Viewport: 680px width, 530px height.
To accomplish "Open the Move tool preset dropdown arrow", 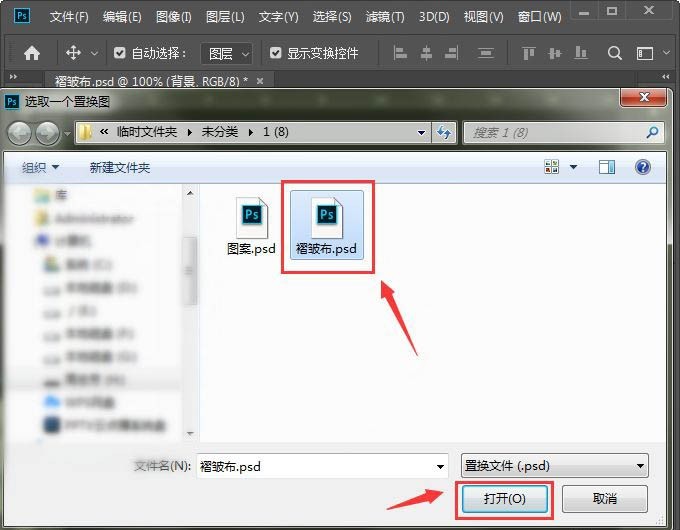I will tap(94, 54).
